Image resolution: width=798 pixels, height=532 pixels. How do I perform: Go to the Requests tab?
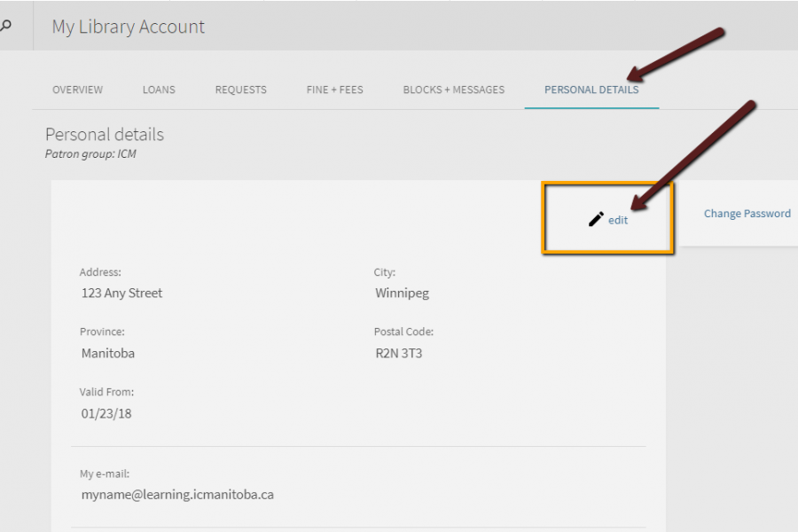tap(240, 90)
